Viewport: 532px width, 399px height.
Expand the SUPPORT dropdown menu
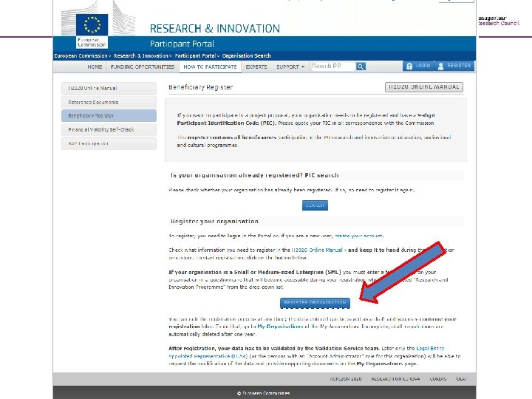pyautogui.click(x=290, y=66)
